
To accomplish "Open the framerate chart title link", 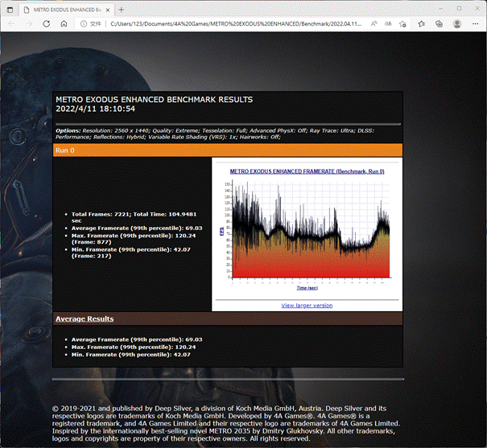I will tap(307, 171).
